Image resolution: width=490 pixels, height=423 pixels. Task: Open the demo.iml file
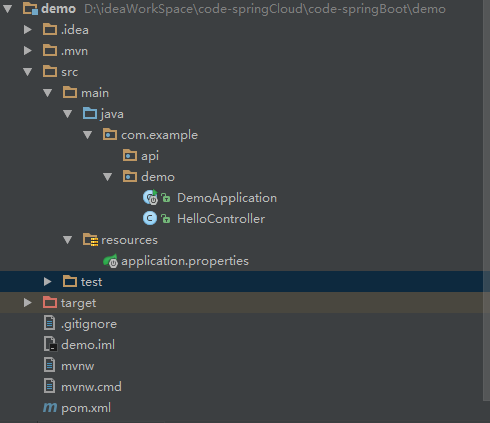point(88,345)
